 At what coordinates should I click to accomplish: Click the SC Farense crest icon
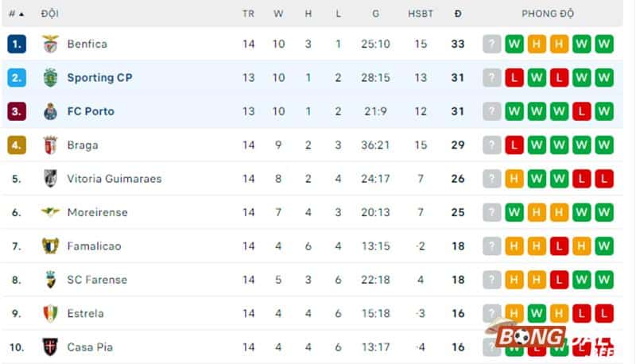(x=51, y=280)
